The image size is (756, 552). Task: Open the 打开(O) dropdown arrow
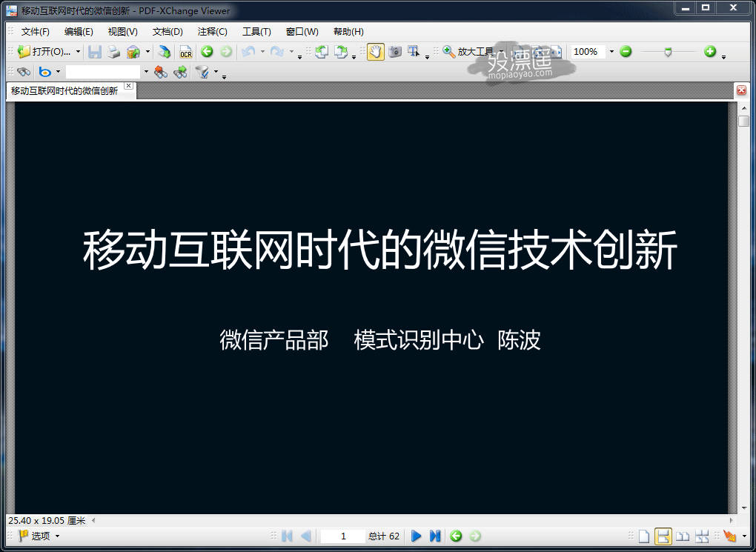[x=78, y=52]
